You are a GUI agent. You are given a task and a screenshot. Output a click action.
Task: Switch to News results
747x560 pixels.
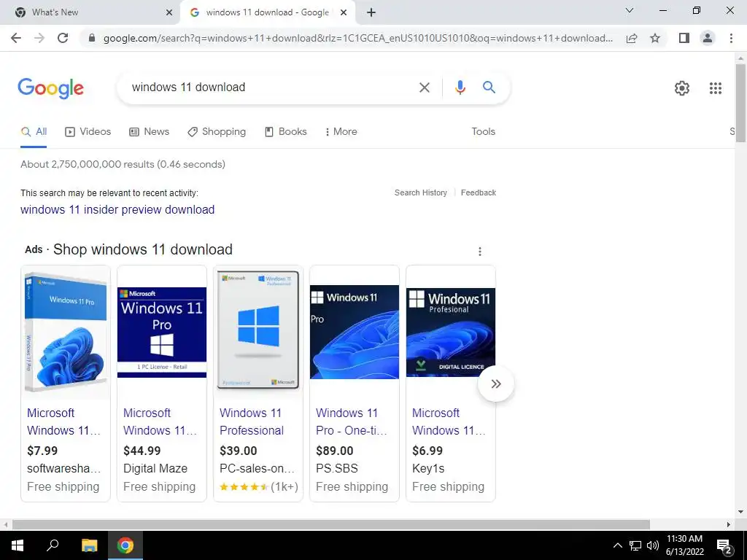[149, 132]
